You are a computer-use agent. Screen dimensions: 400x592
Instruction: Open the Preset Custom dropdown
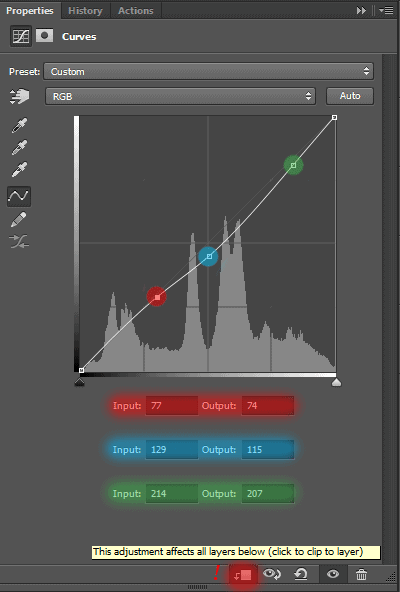pyautogui.click(x=208, y=71)
